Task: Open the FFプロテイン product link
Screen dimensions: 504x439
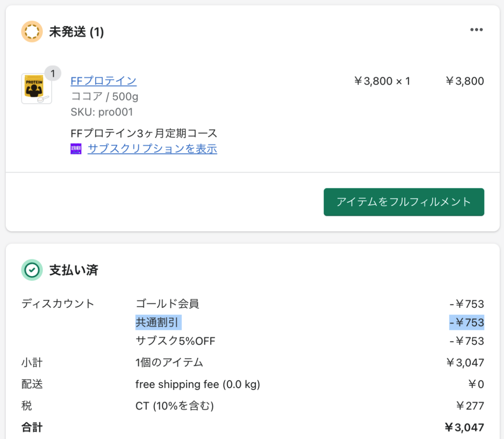Action: (103, 81)
